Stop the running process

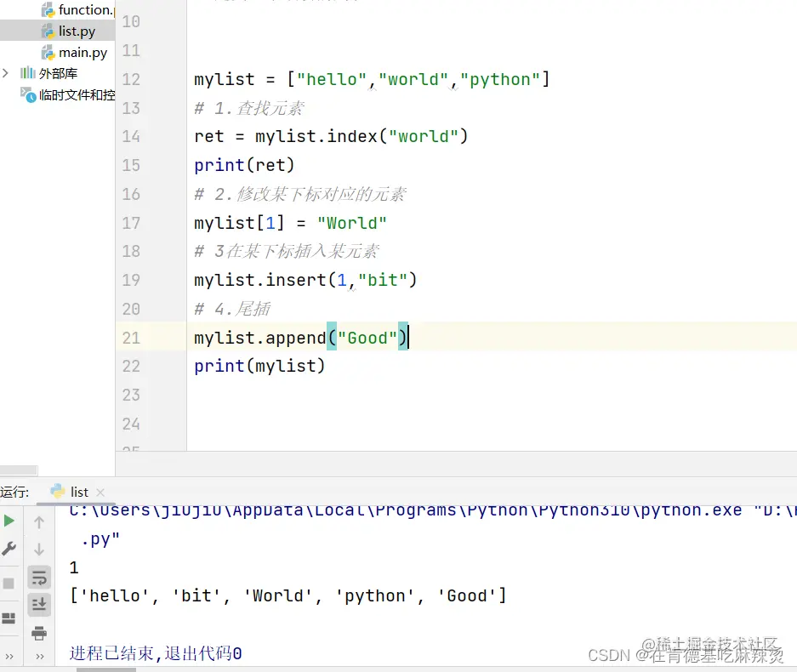(9, 583)
